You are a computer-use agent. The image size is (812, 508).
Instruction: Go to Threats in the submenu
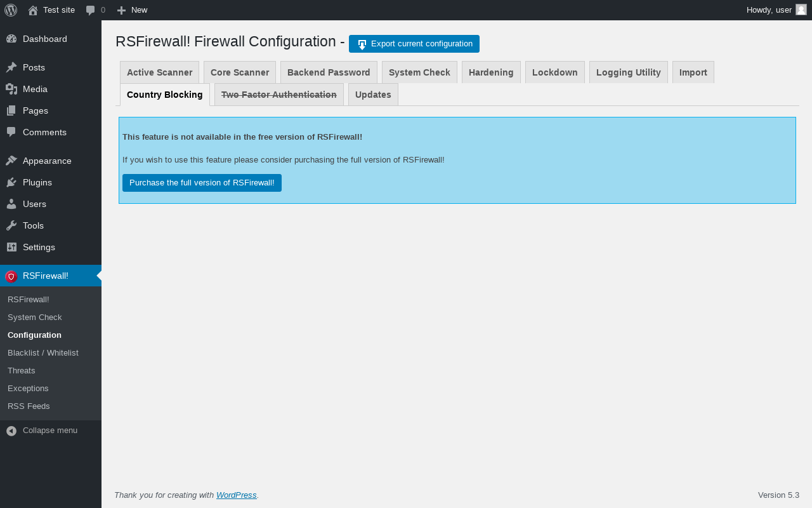click(x=51, y=370)
